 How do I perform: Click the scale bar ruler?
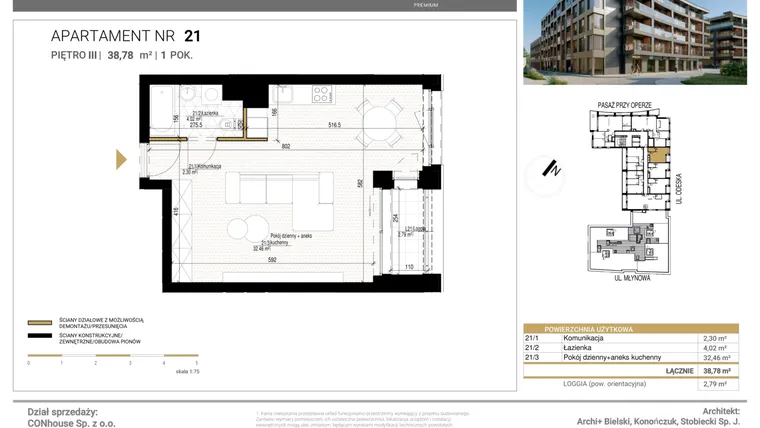(x=113, y=356)
